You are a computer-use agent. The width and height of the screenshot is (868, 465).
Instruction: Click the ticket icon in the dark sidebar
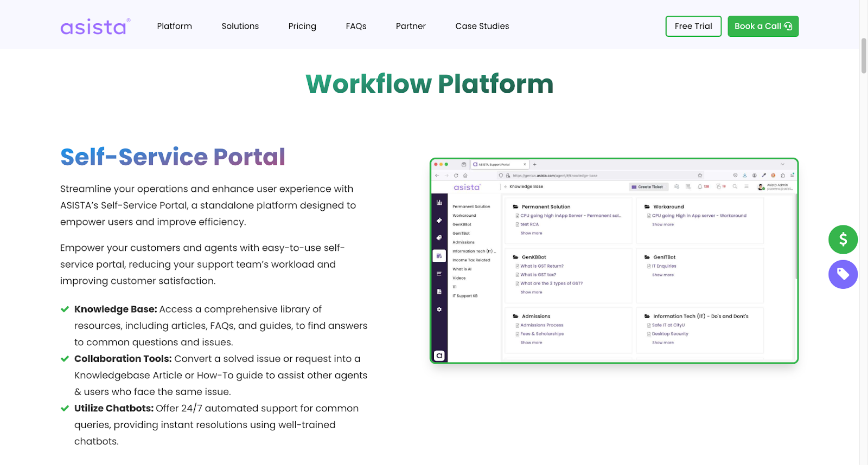coord(439,221)
